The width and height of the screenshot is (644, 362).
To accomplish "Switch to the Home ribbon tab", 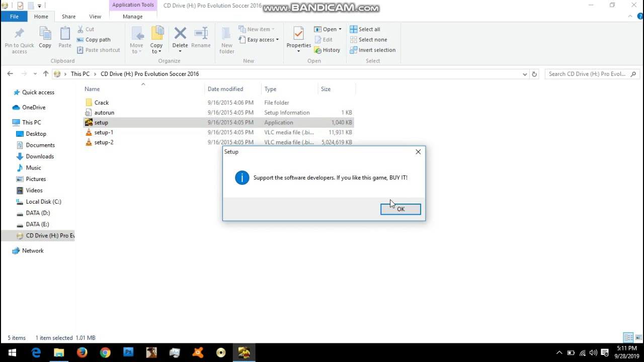I will [x=41, y=17].
